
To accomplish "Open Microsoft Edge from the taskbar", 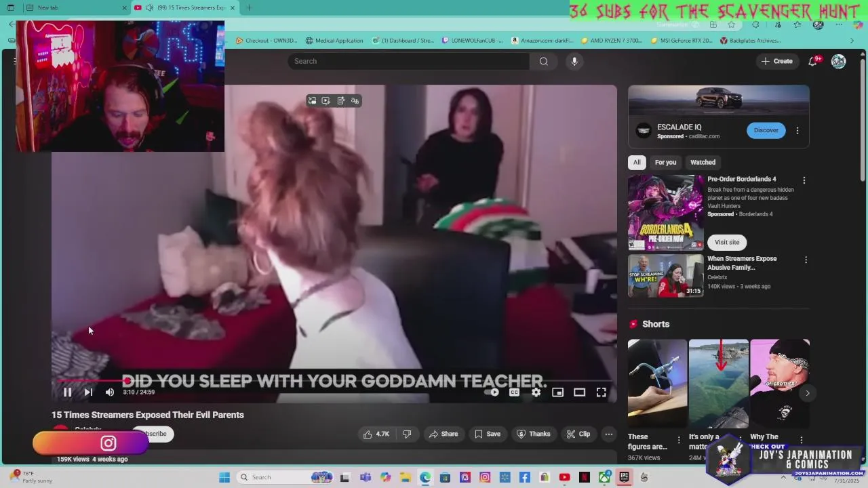I will coord(425,477).
